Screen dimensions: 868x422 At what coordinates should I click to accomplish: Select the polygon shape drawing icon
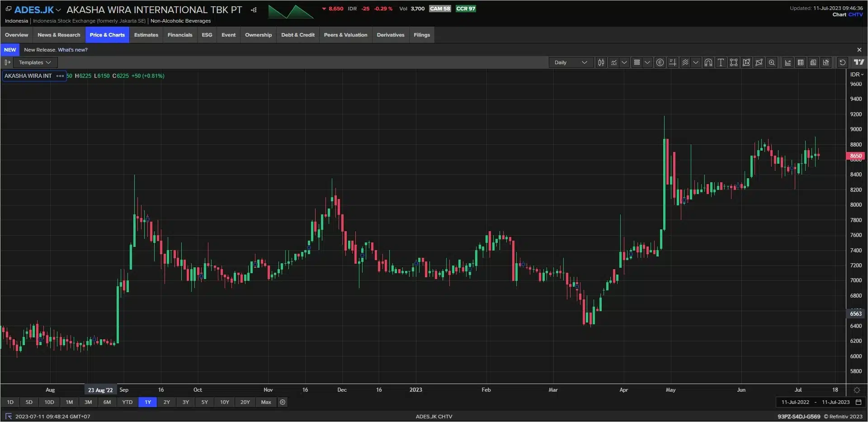[x=759, y=62]
